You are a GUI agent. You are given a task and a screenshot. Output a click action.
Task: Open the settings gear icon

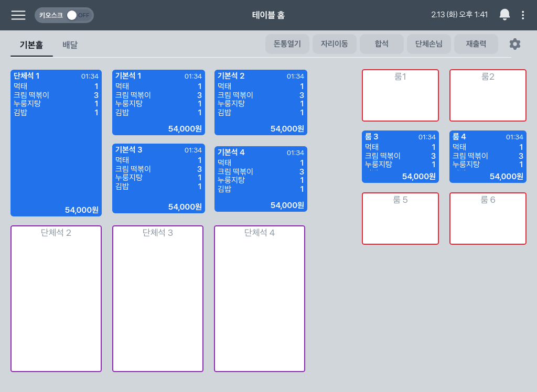coord(515,44)
